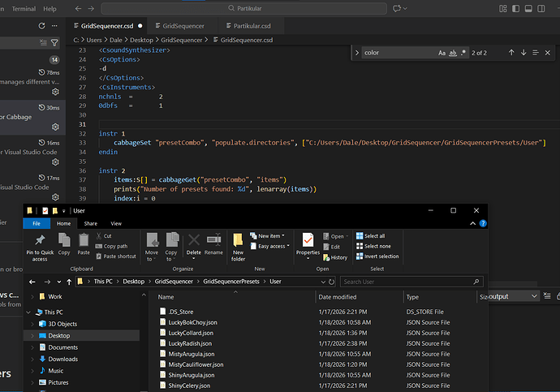Click Pin to Quick access icon
Image resolution: width=560 pixels, height=392 pixels.
(x=41, y=240)
